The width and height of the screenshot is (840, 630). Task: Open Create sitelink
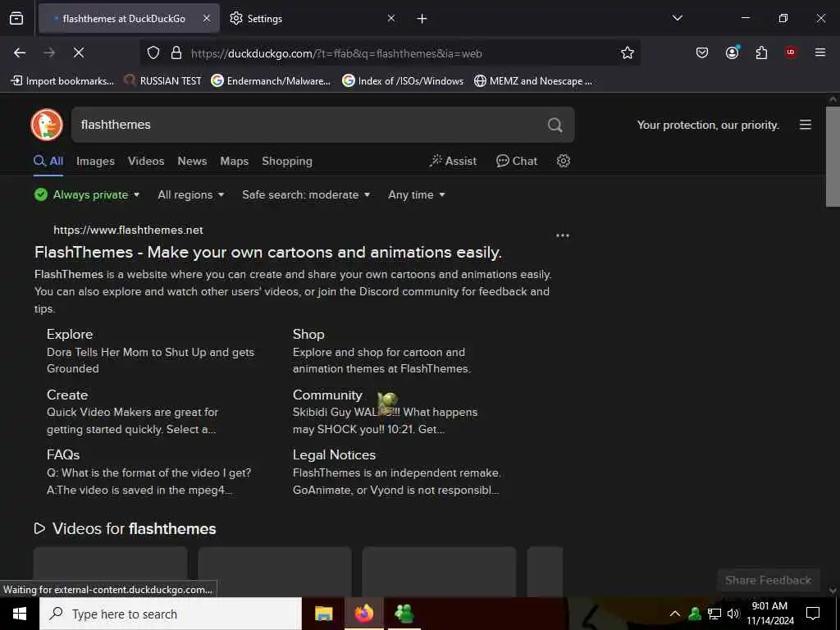point(67,395)
